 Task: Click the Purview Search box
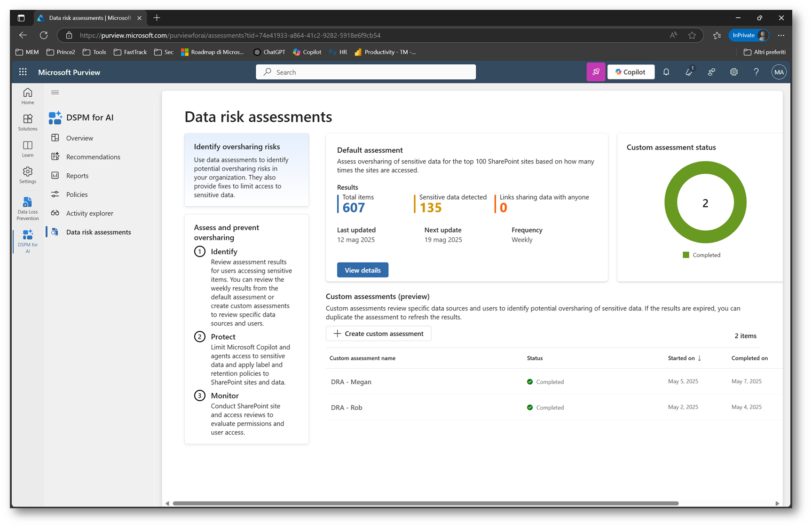point(366,72)
